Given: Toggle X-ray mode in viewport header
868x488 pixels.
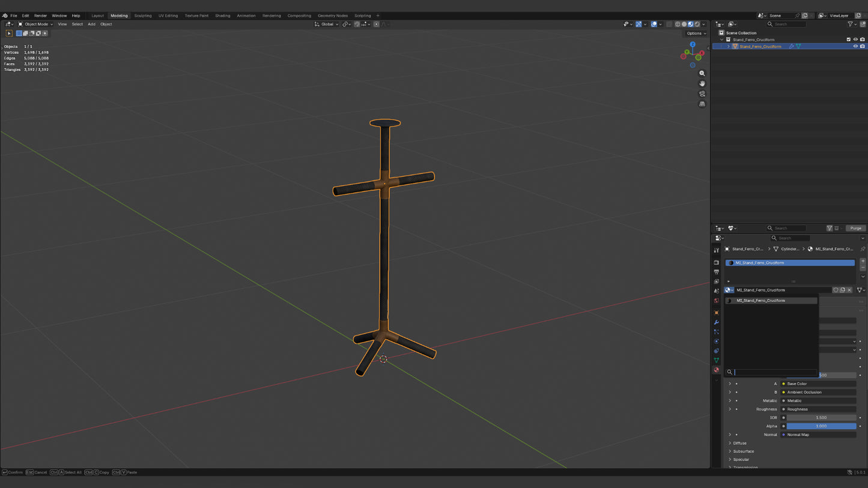Looking at the screenshot, I should pos(669,24).
